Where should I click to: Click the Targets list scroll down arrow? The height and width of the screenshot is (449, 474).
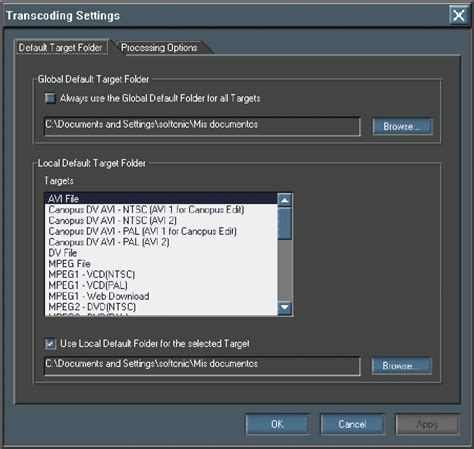point(285,307)
